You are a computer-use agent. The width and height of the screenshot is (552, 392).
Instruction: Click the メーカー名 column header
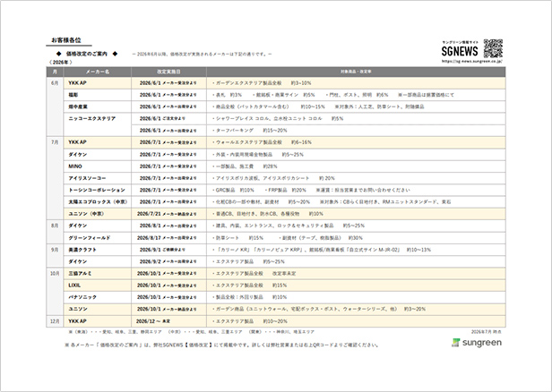[x=98, y=72]
